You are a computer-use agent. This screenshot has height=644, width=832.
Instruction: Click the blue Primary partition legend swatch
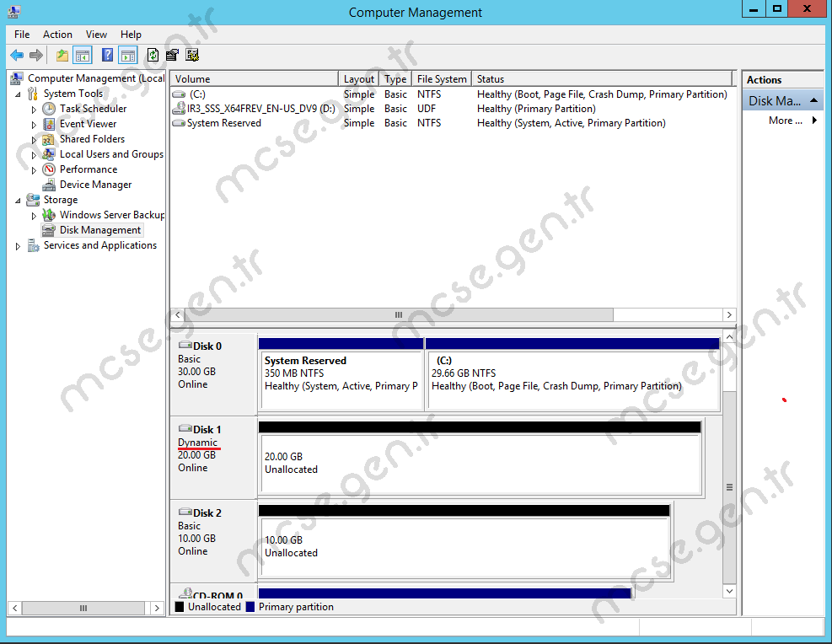(250, 607)
